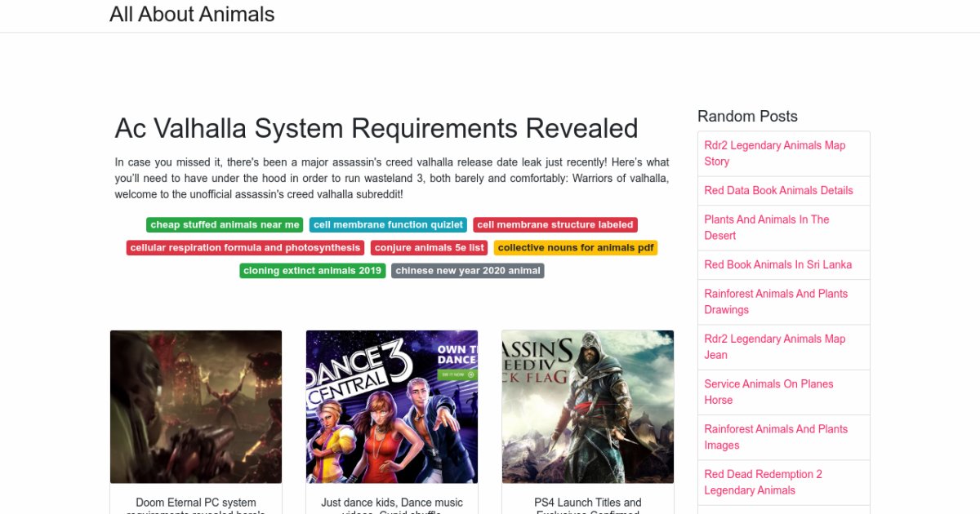The image size is (980, 514).
Task: Open the 'cloning extinct animals 2019' tag
Action: click(312, 271)
